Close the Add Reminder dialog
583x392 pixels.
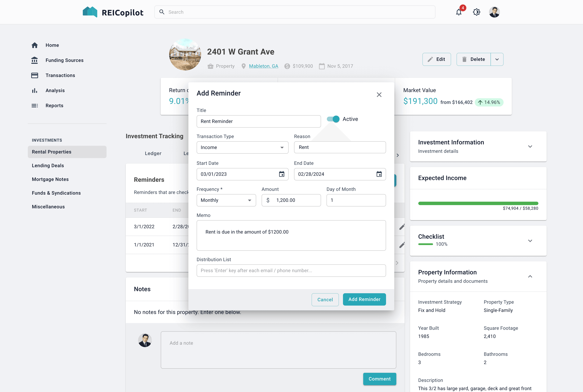click(x=379, y=95)
